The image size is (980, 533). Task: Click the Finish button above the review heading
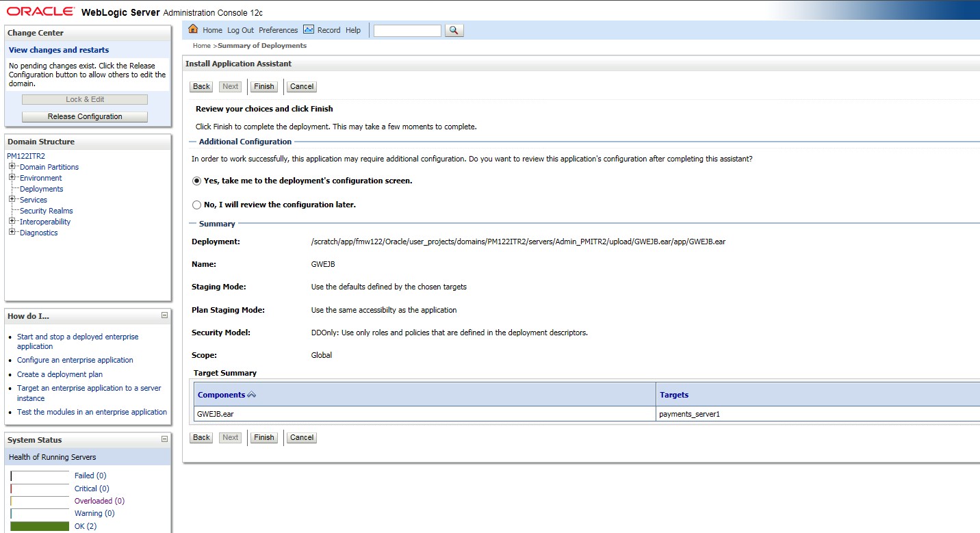pyautogui.click(x=264, y=86)
